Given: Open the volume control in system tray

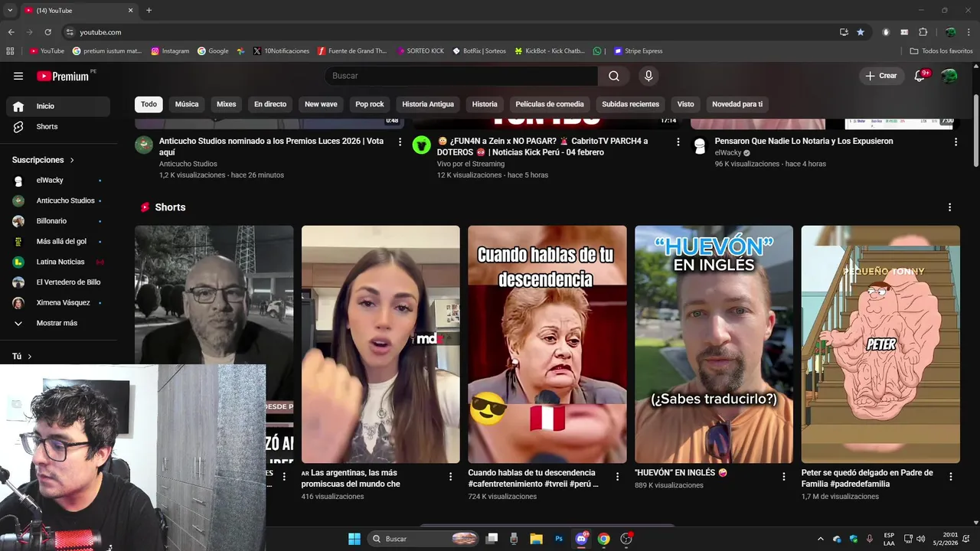Looking at the screenshot, I should (920, 539).
